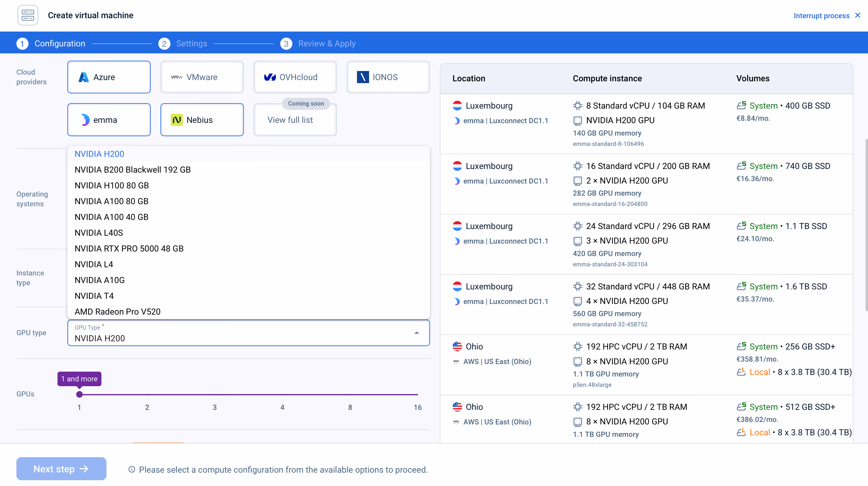The image size is (868, 486).
Task: Close the wizard with the X icon
Action: coord(858,15)
